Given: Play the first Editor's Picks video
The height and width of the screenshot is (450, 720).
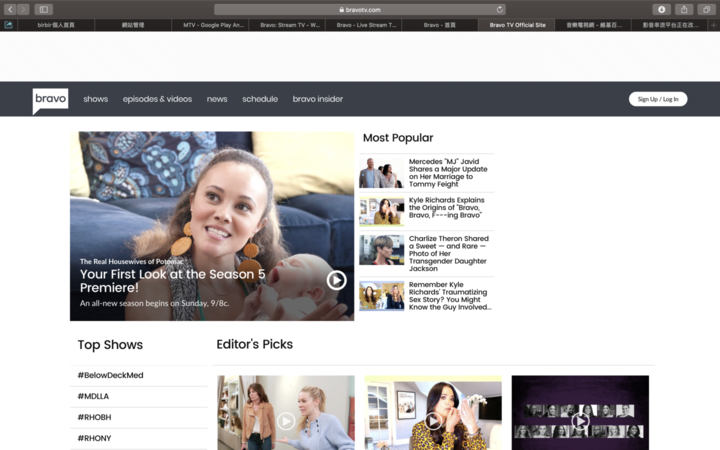Looking at the screenshot, I should click(x=286, y=421).
